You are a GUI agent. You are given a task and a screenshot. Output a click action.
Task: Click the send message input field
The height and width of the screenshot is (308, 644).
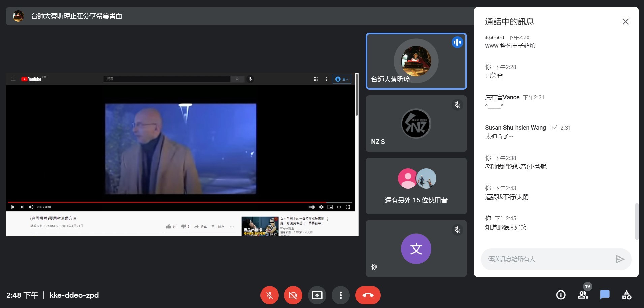[548, 259]
